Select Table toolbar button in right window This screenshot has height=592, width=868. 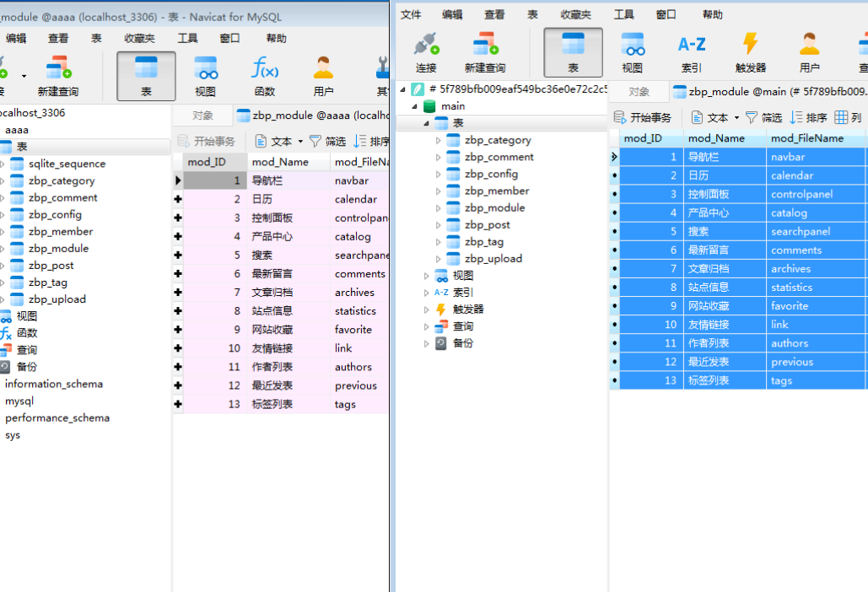pos(573,52)
